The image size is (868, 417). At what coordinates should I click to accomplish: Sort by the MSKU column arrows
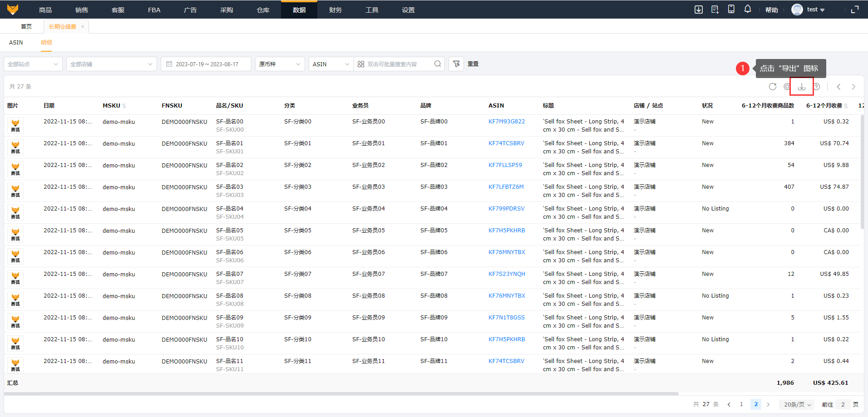124,106
